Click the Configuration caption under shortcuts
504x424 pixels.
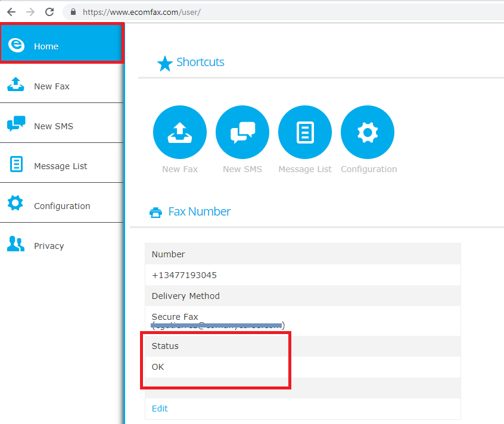point(369,169)
